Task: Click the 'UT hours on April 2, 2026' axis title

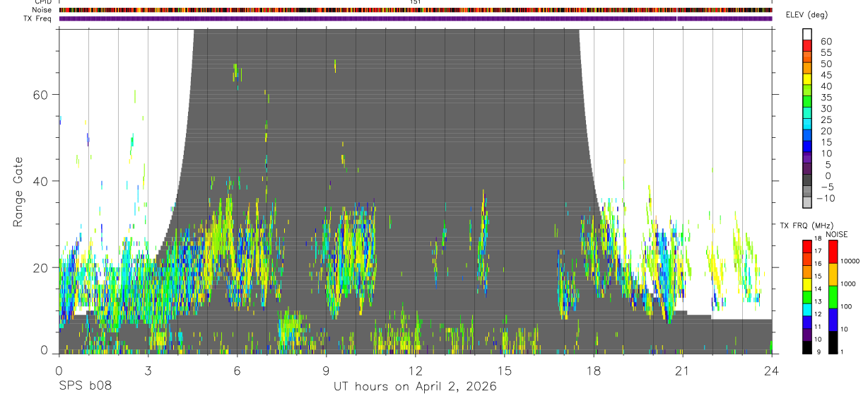Action: pyautogui.click(x=415, y=387)
